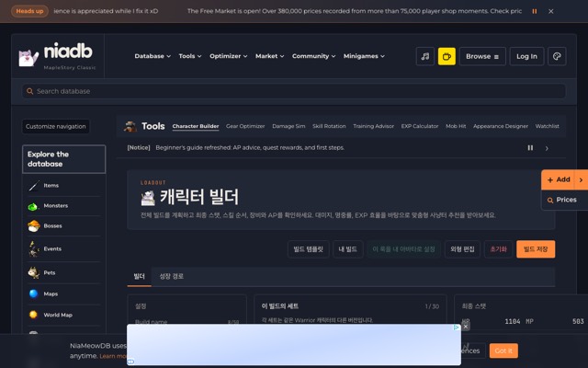The height and width of the screenshot is (368, 588).
Task: Open the Optimizer dropdown
Action: coord(228,56)
